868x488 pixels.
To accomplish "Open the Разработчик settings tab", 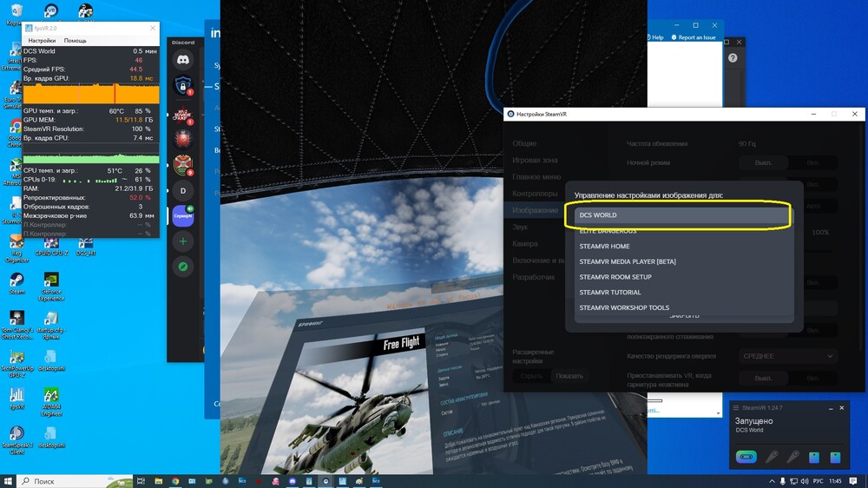I will [534, 277].
